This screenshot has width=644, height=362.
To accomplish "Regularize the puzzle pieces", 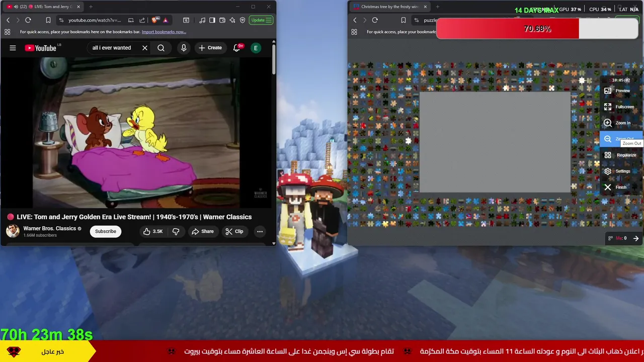I will coord(621,155).
